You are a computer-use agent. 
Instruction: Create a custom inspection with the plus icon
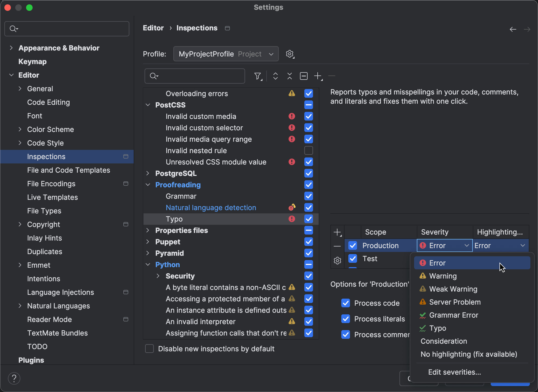click(x=318, y=76)
